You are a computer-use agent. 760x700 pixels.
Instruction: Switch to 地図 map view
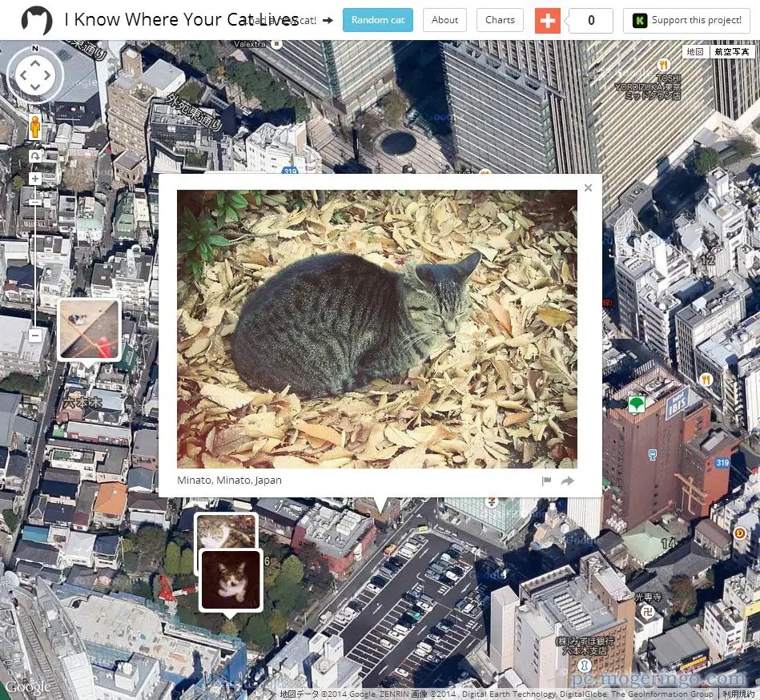point(694,51)
